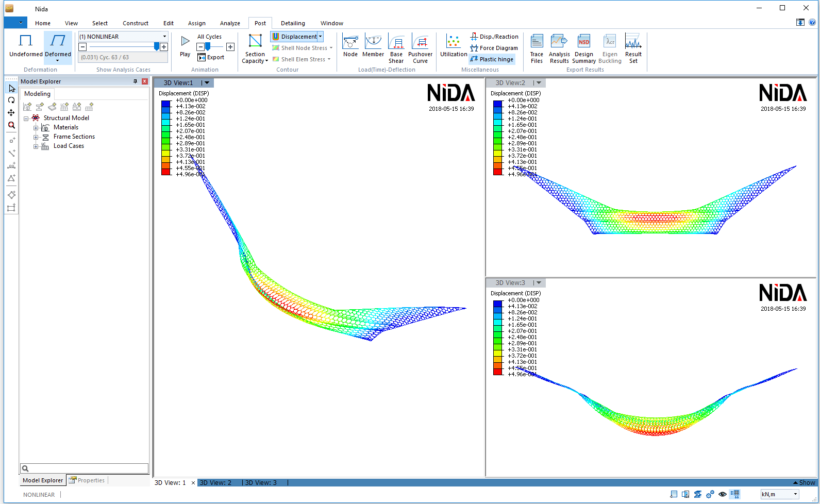Show member Utilization results
This screenshot has height=504, width=820.
[454, 46]
